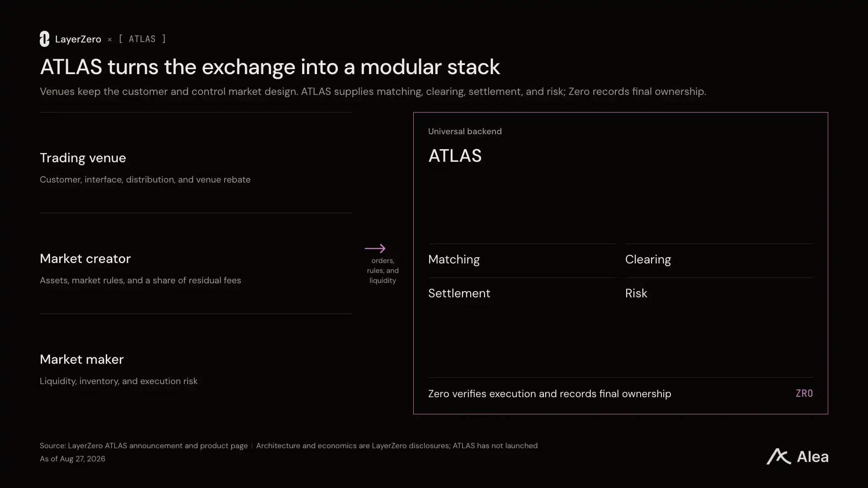
Task: Click the Universal backend label
Action: click(x=465, y=131)
